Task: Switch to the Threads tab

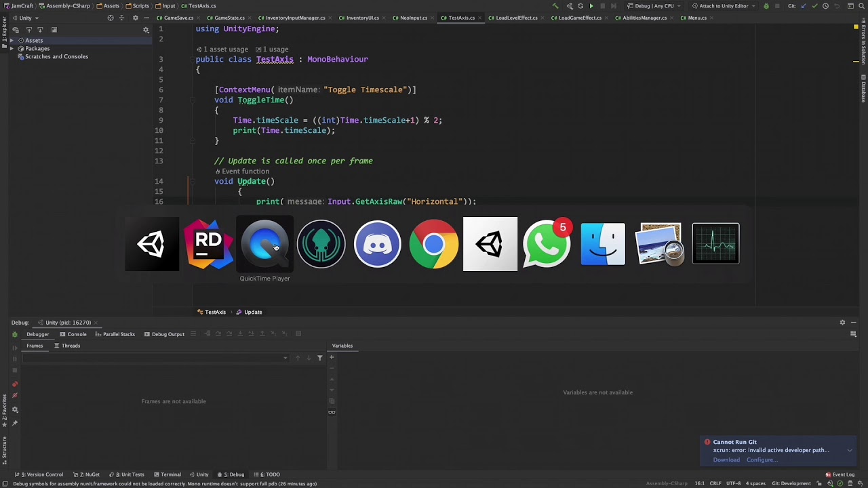Action: 67,346
